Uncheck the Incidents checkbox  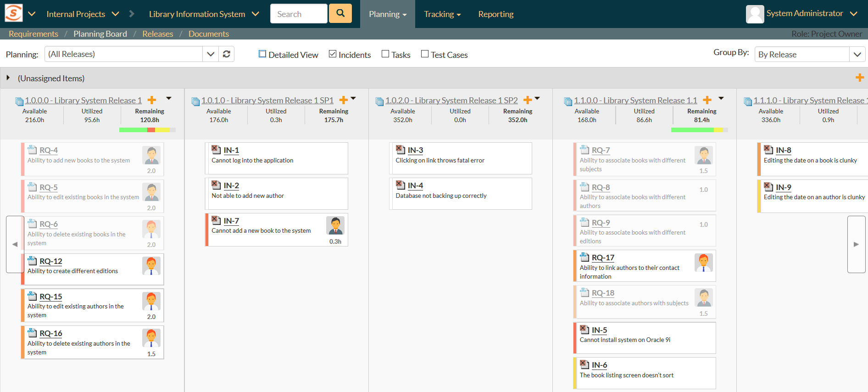[333, 54]
